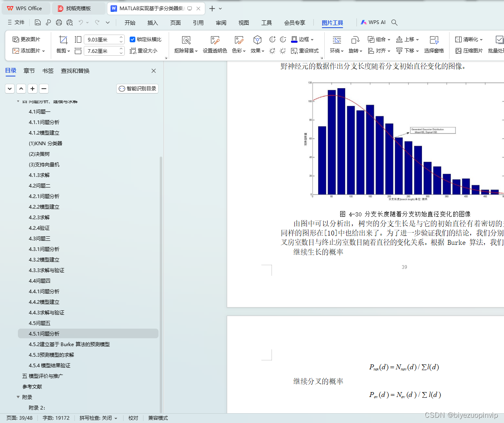Switch to the 引用 ribbon tab
504x423 pixels.
pyautogui.click(x=198, y=23)
